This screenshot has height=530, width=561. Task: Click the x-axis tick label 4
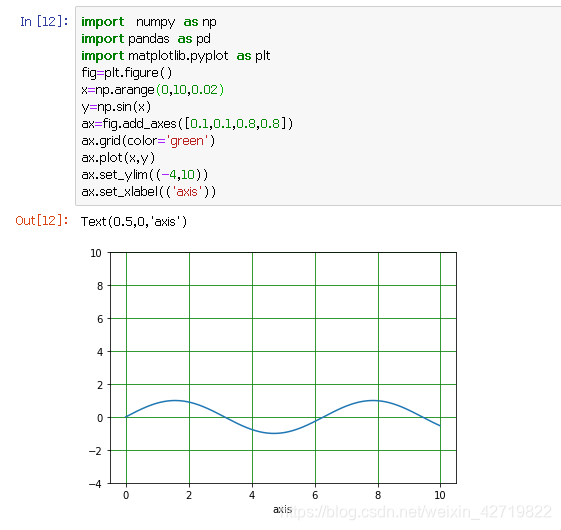click(x=252, y=495)
